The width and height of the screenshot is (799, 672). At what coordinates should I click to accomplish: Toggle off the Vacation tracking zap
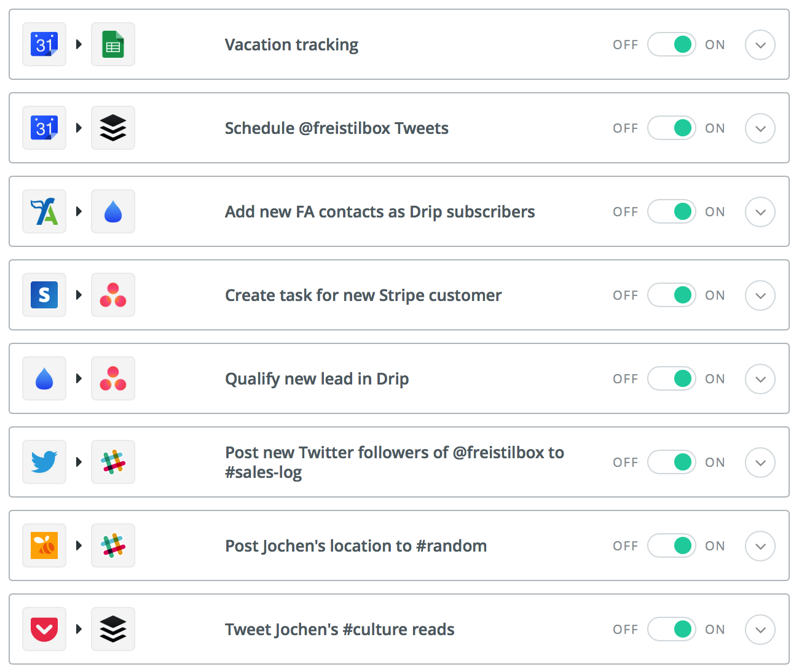[x=671, y=44]
